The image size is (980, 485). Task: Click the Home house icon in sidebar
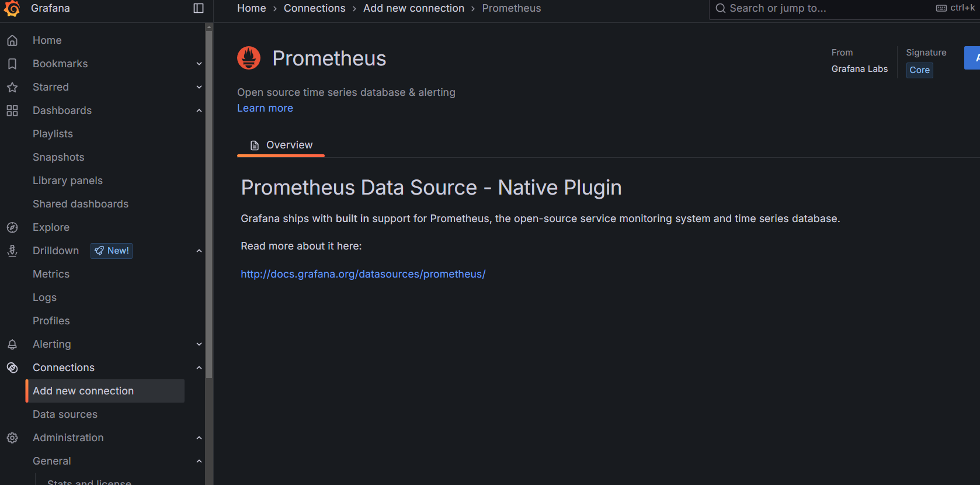(x=12, y=40)
